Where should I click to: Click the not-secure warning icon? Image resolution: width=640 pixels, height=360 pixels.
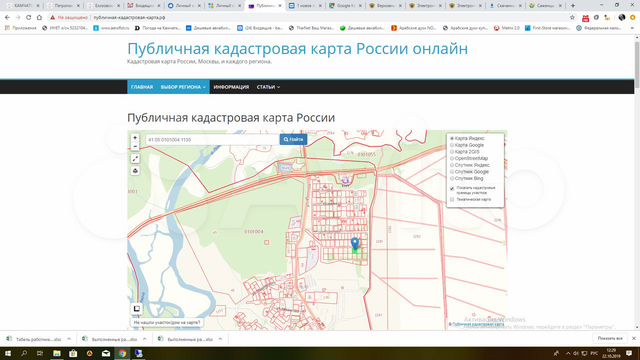tap(53, 18)
